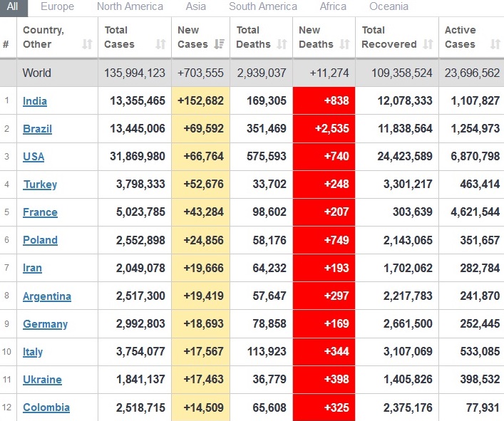Image resolution: width=504 pixels, height=421 pixels.
Task: Open the India country link
Action: pos(35,101)
